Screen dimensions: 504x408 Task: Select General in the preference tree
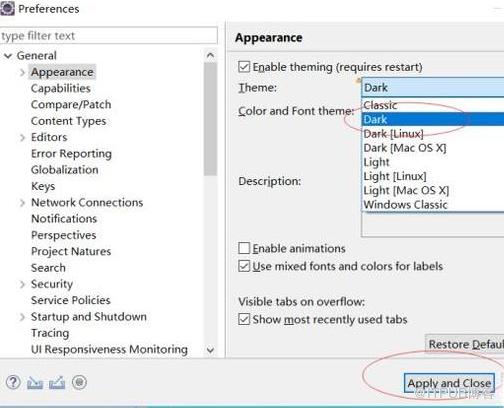tap(37, 56)
